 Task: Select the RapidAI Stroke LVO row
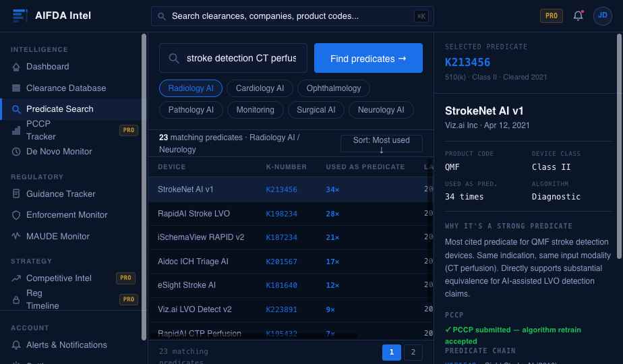[291, 214]
